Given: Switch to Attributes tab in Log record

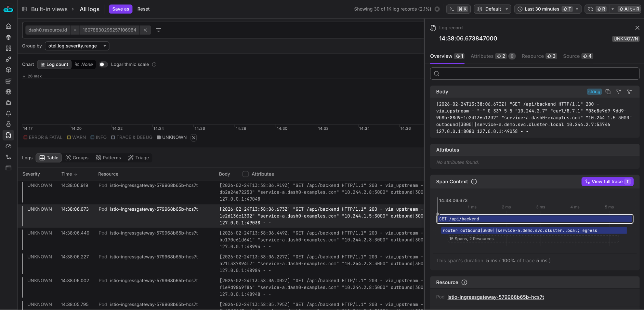Looking at the screenshot, I should (493, 56).
